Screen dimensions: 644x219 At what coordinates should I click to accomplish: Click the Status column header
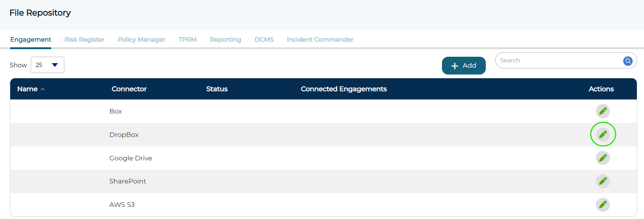pos(217,89)
